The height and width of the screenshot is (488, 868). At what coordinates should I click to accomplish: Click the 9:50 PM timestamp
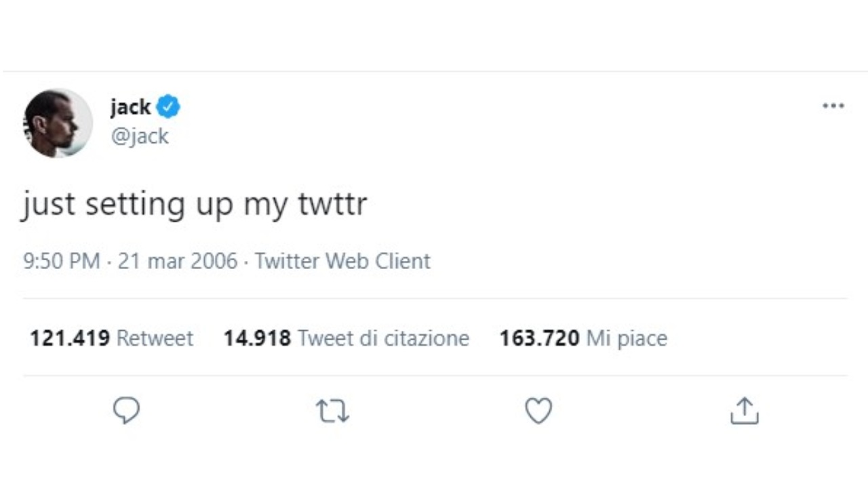(62, 261)
